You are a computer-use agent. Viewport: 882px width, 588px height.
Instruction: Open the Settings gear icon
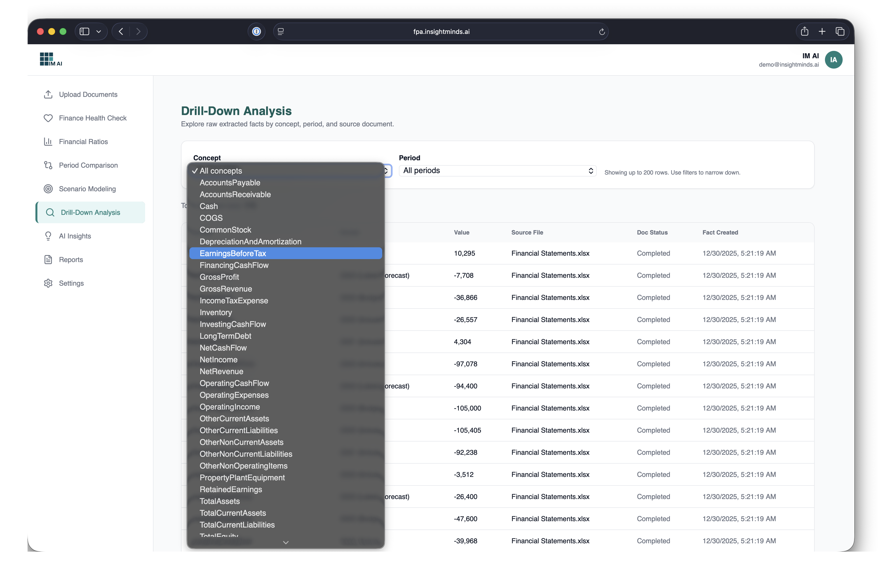pos(48,283)
